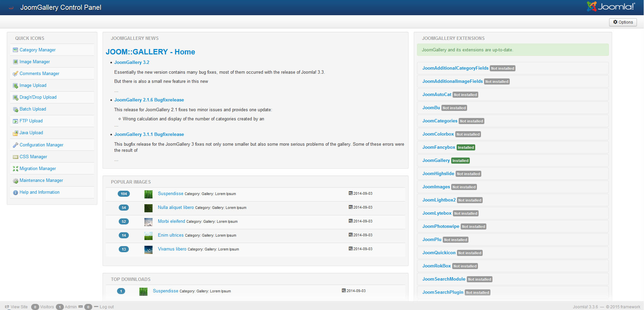Open JoomGallery 3.1.1 Bugfixrelease news
The height and width of the screenshot is (310, 644).
[x=149, y=134]
